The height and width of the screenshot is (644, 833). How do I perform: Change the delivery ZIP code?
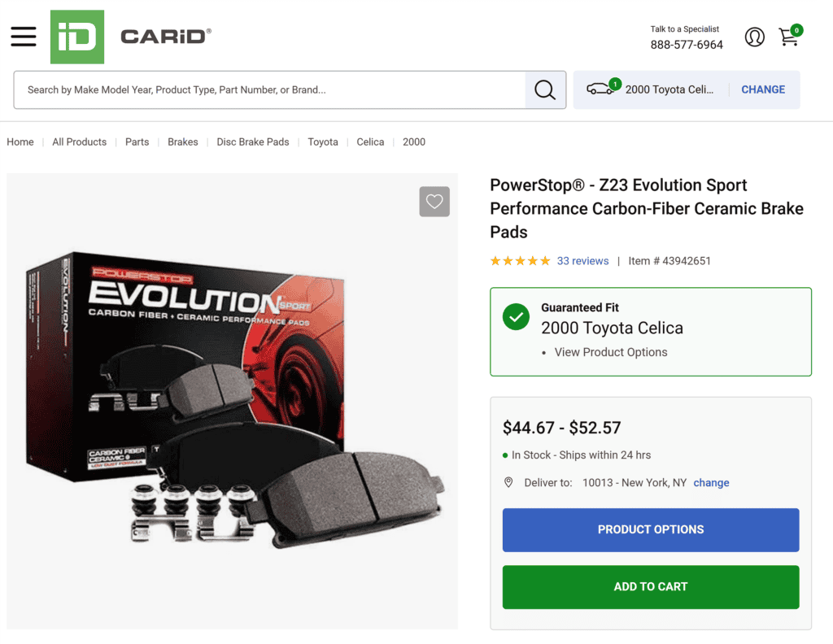point(711,482)
